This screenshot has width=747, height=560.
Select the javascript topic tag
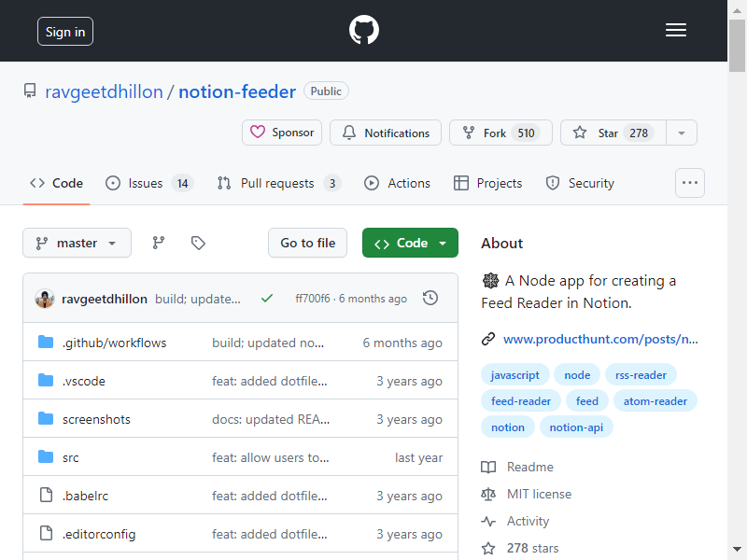click(x=515, y=375)
